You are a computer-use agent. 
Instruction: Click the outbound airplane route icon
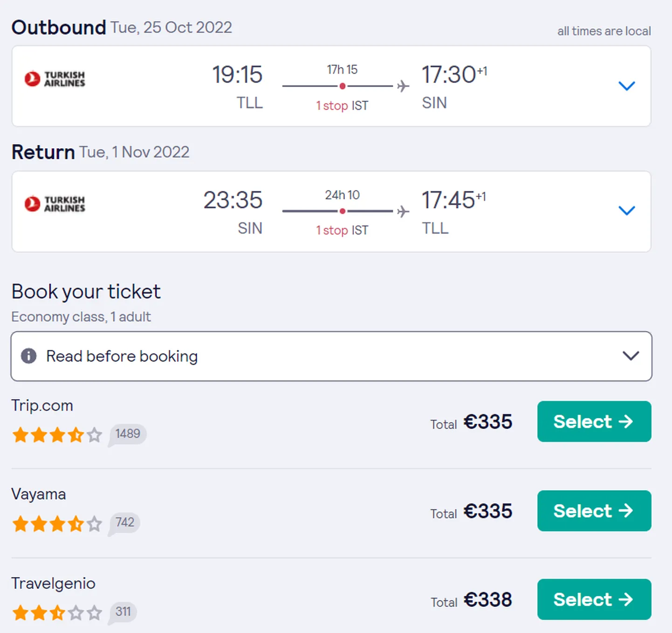(x=403, y=86)
